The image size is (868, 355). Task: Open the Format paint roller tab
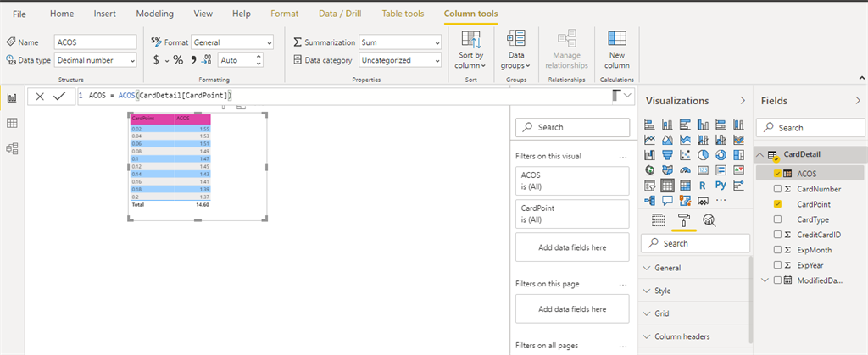coord(684,220)
